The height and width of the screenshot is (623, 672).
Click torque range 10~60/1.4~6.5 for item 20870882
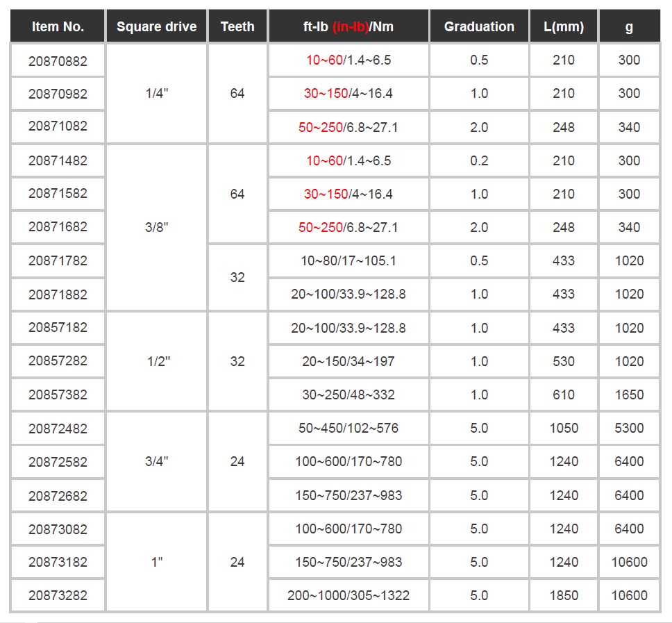(x=348, y=60)
